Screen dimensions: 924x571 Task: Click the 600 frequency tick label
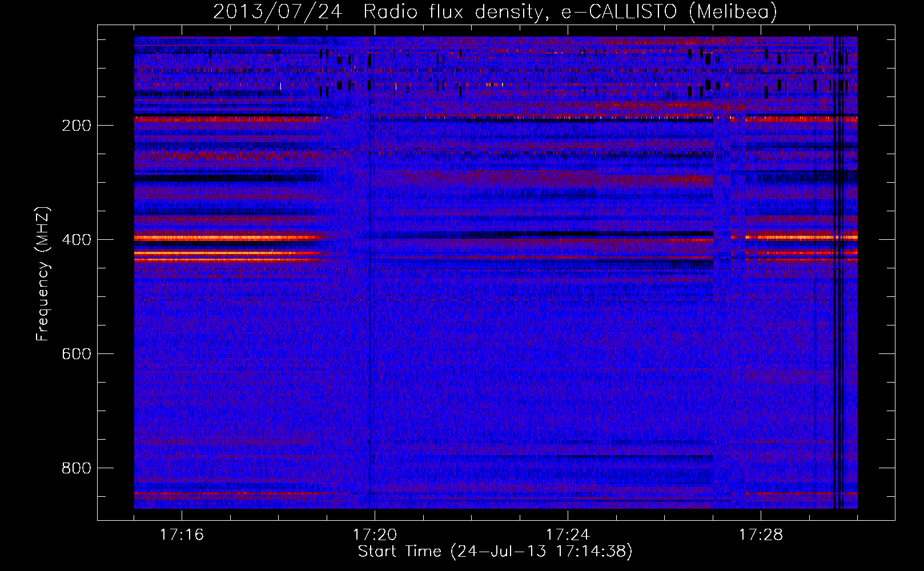point(77,354)
